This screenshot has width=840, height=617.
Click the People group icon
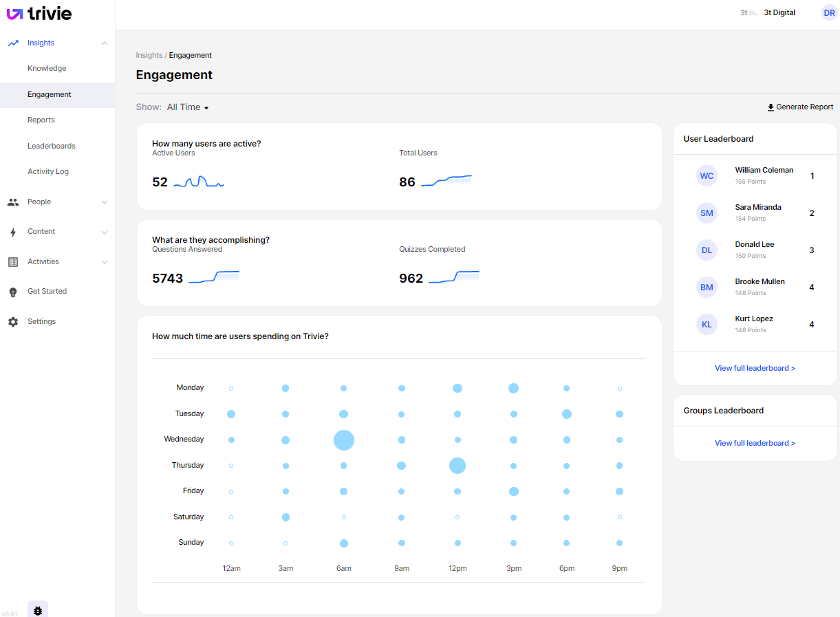point(13,202)
